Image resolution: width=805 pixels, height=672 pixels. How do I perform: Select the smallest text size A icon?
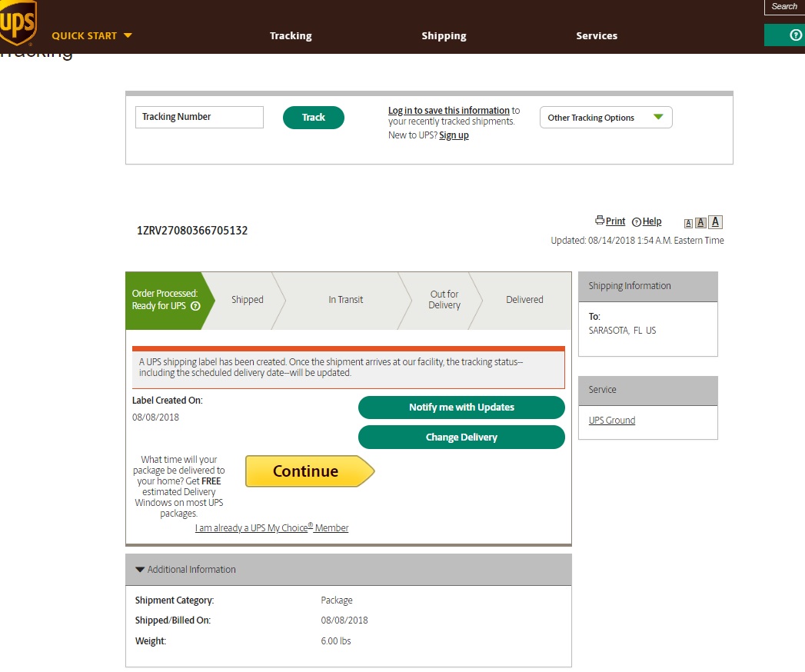click(x=688, y=223)
